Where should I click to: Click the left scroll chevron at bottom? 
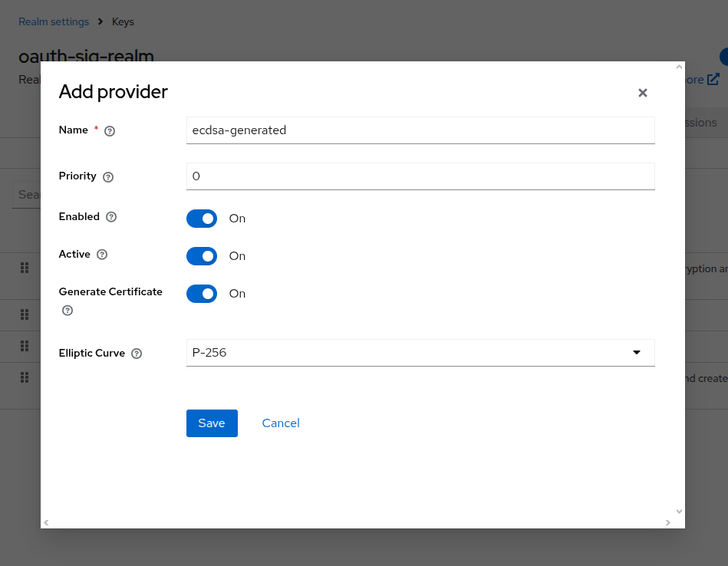pos(46,522)
